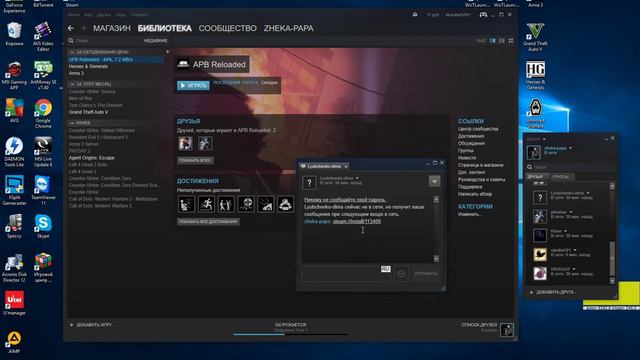Open TeamViewer 11 desktop shortcut
This screenshot has width=640, height=360.
point(43,190)
